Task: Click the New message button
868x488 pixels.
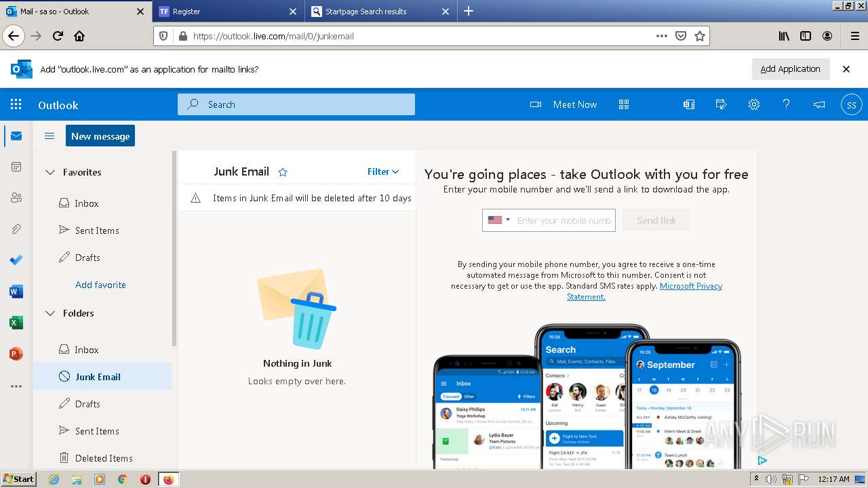Action: tap(100, 136)
